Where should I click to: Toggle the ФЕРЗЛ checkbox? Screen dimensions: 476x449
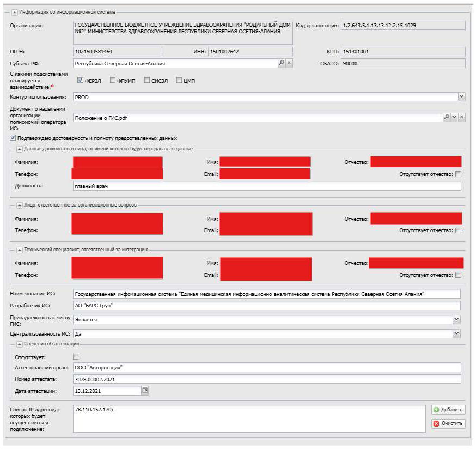click(x=80, y=80)
